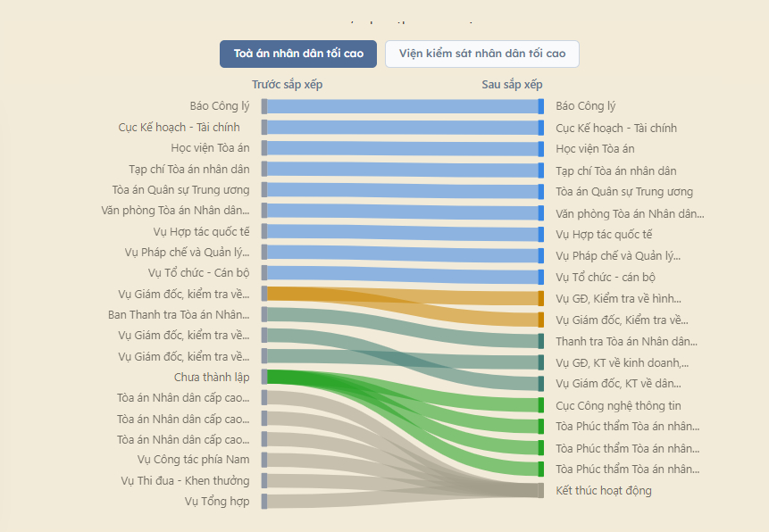Click the Vụ Công tác phía Nam label
Image resolution: width=769 pixels, height=532 pixels.
click(x=193, y=460)
